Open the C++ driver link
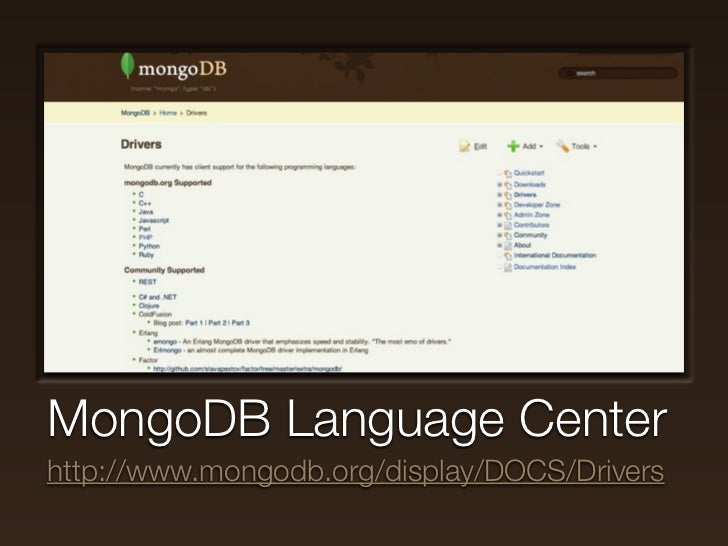Viewport: 728px width, 546px height. [145, 203]
